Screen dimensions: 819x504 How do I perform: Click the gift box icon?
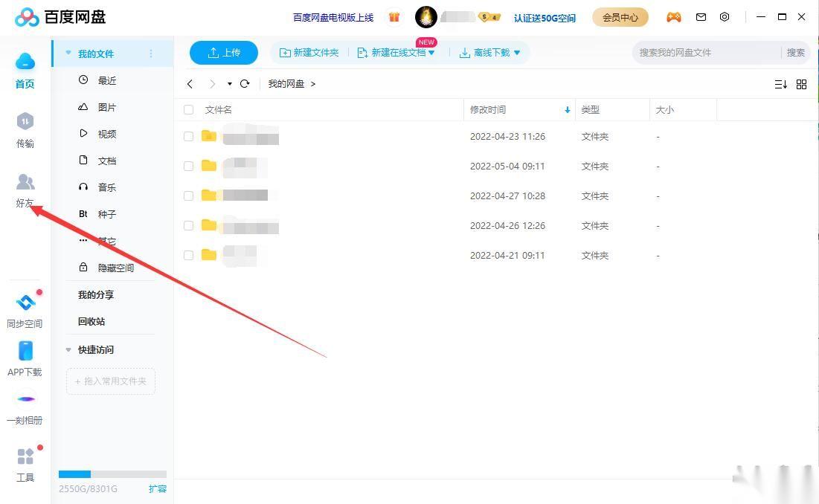(394, 17)
